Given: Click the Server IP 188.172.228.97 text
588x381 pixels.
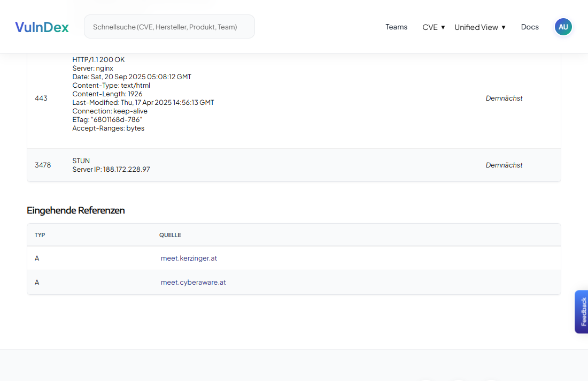Looking at the screenshot, I should point(111,169).
